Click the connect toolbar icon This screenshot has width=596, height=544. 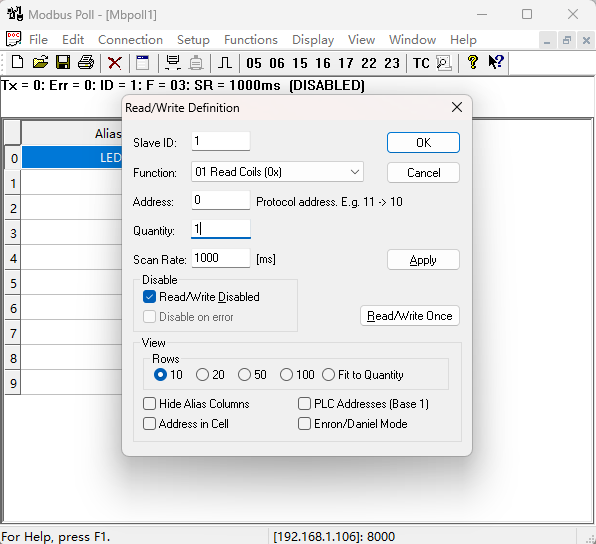click(x=173, y=62)
